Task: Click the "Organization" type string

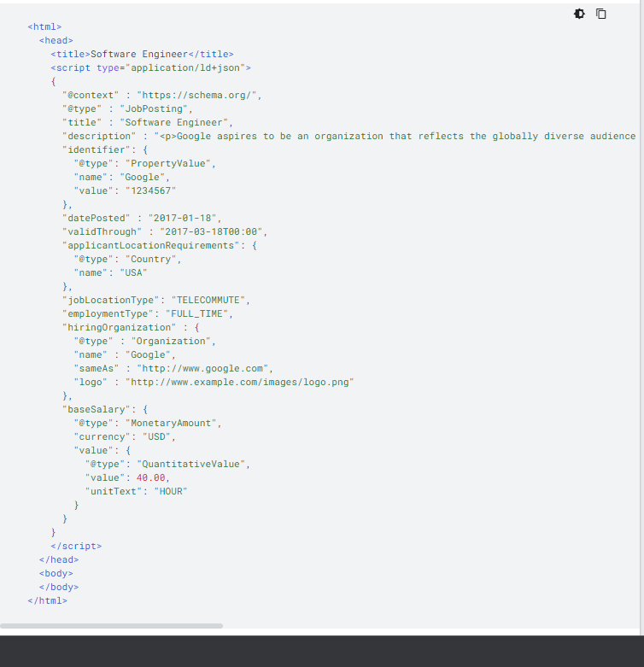Action: pos(171,341)
